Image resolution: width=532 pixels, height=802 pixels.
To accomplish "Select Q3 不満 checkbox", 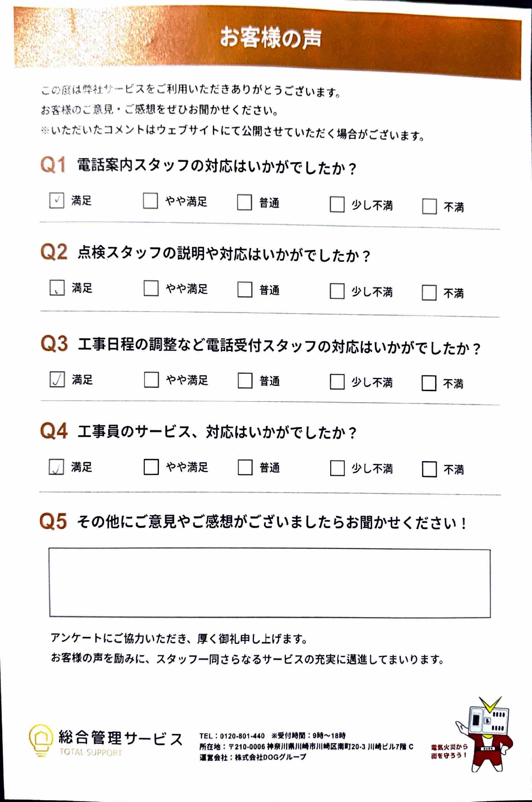I will click(429, 383).
